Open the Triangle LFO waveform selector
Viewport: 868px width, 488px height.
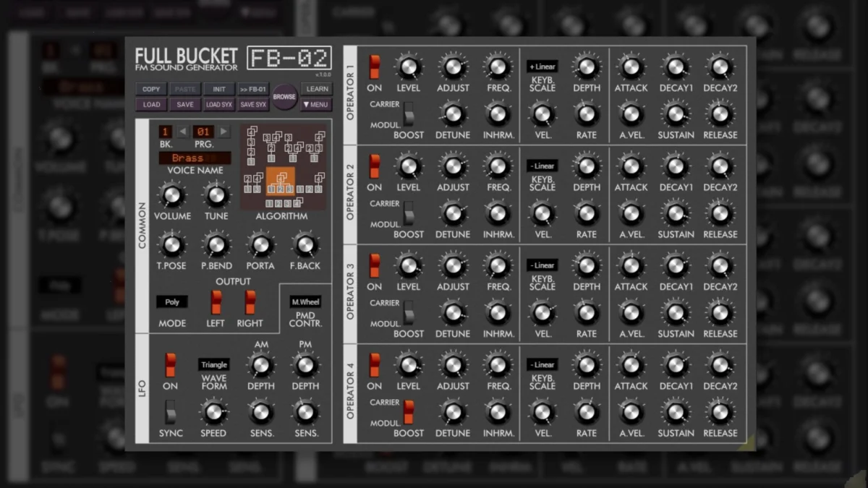[214, 365]
